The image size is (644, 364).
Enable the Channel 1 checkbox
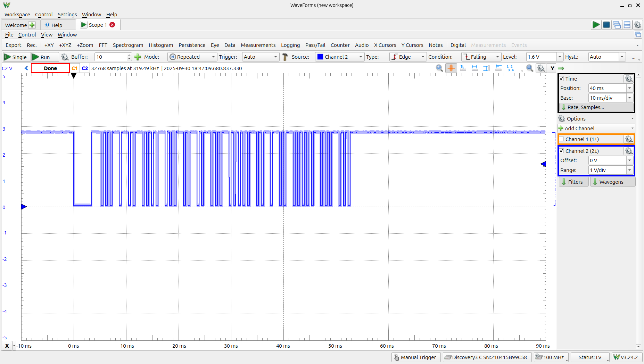[562, 139]
